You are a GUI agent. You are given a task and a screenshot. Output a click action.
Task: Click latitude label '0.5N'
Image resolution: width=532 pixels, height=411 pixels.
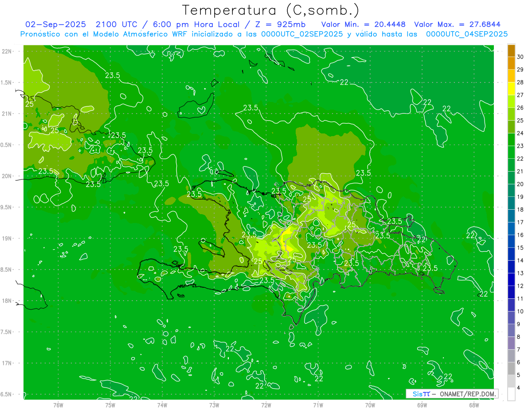[7, 145]
